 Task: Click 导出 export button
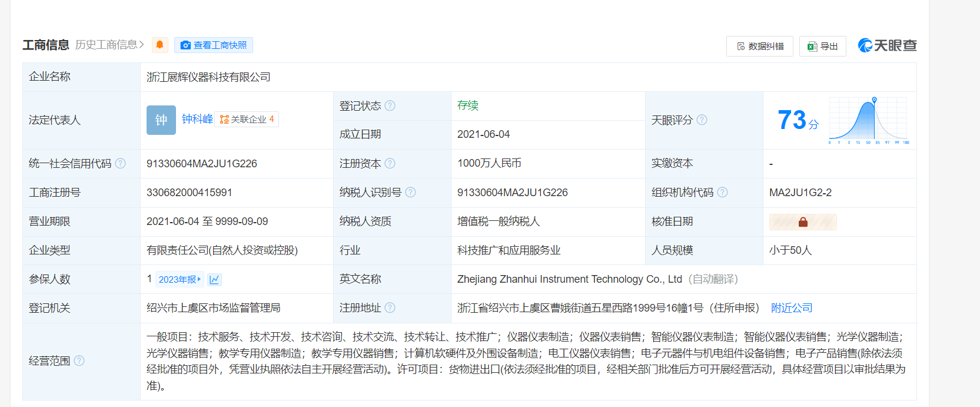[x=823, y=46]
